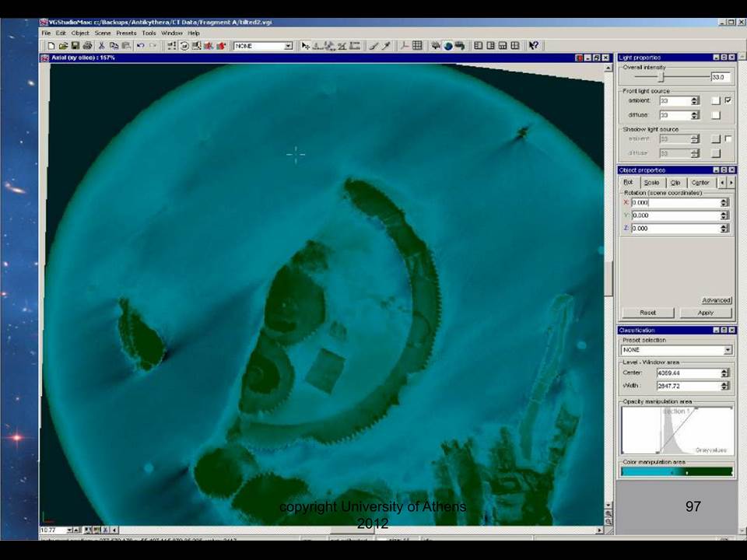Open the Edit menu
The width and height of the screenshot is (747, 560).
(x=61, y=33)
